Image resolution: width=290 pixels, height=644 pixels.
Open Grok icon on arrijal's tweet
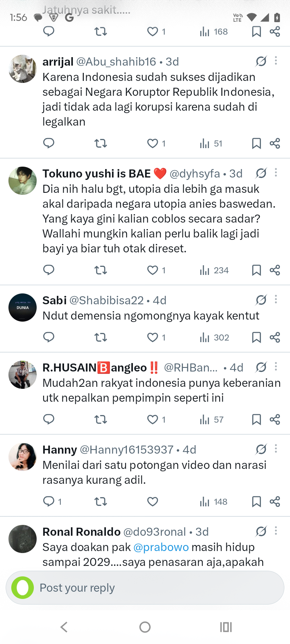tap(261, 61)
